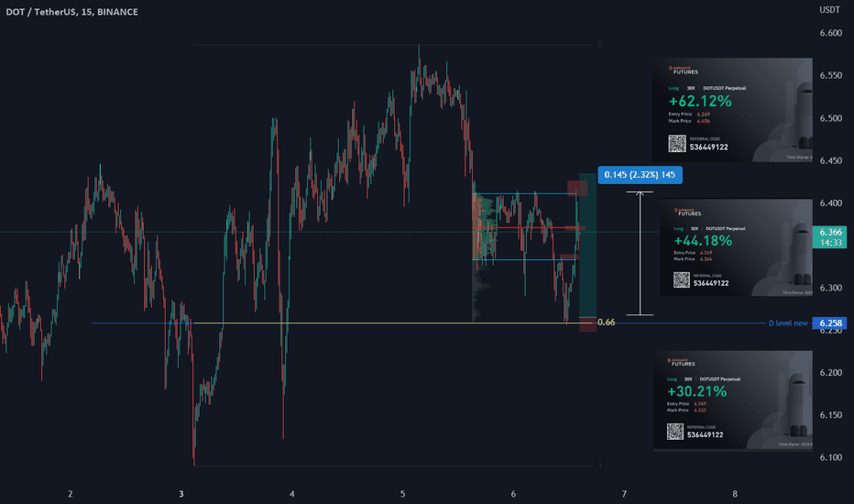Viewport: 854px width, 504px height.
Task: Click the 6.550 price axis label
Action: click(830, 76)
